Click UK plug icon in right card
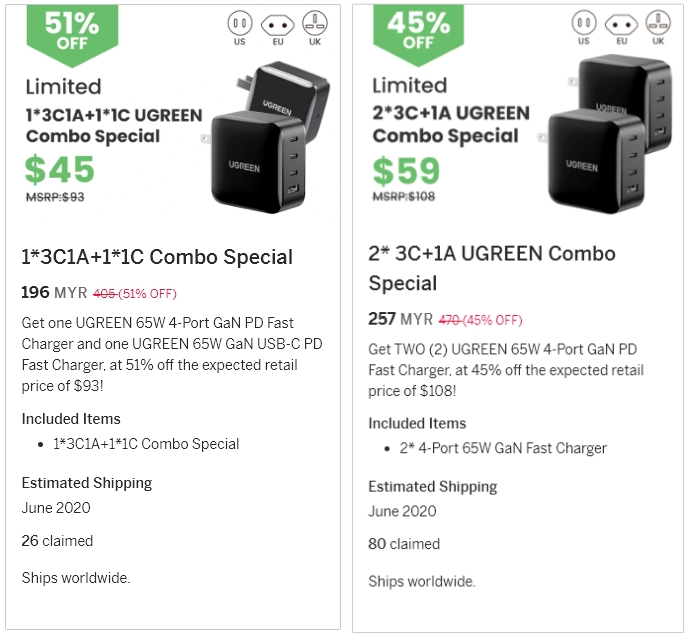The width and height of the screenshot is (686, 637). tap(658, 22)
